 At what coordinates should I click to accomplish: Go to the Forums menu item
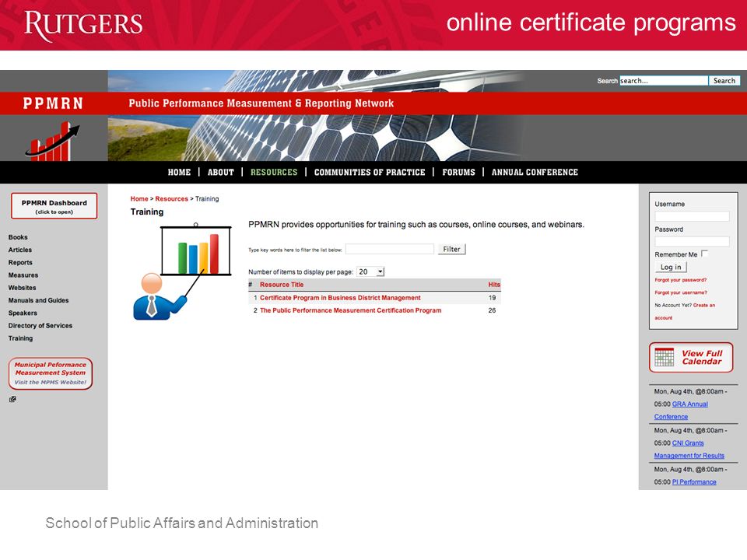pos(458,173)
